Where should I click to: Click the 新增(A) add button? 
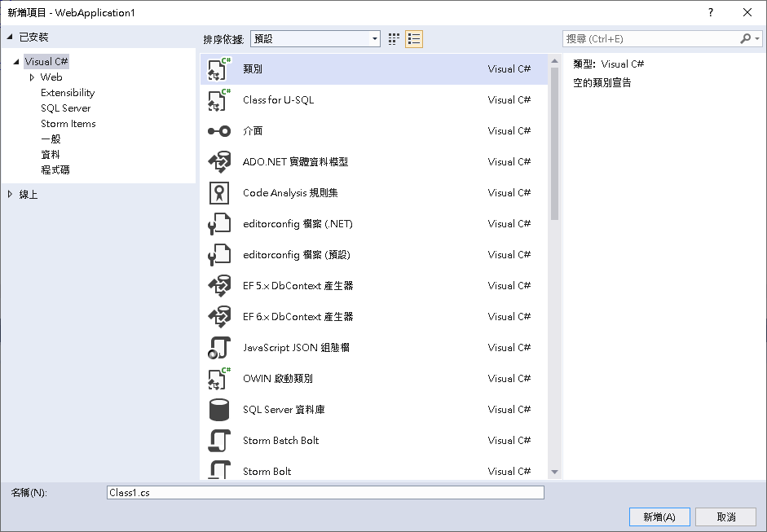659,517
